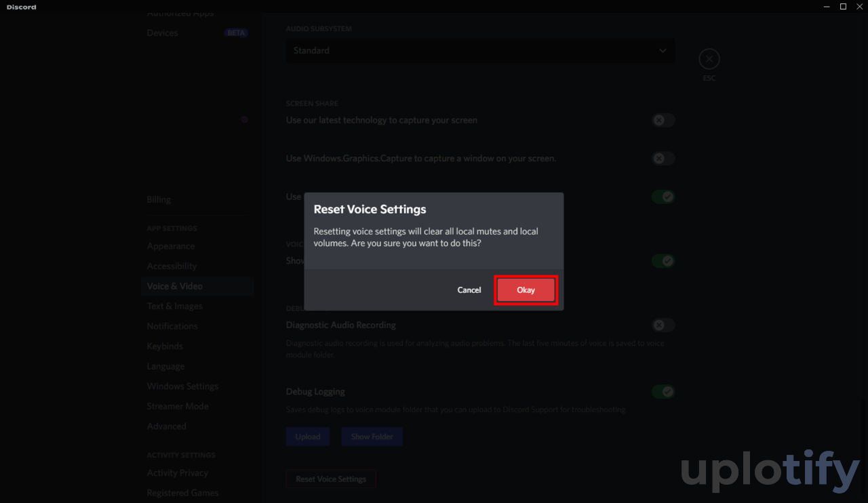Confirm reset with the Okay button

pos(526,290)
